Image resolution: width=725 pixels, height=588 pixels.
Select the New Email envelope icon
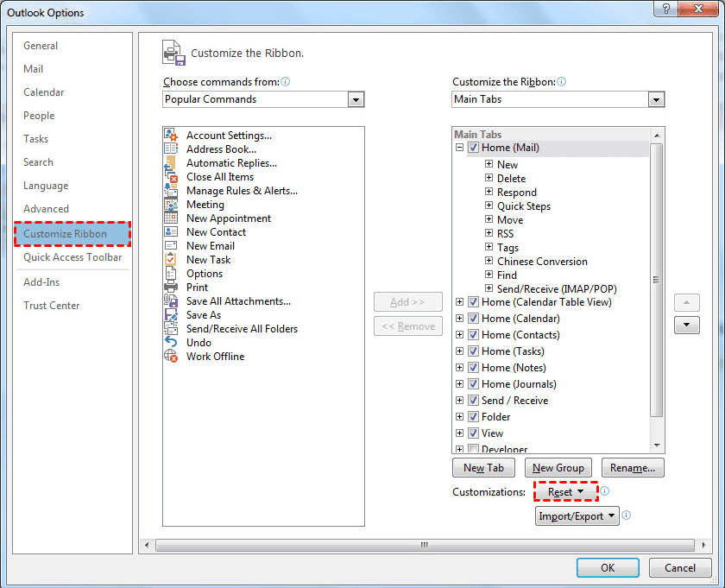[x=171, y=245]
